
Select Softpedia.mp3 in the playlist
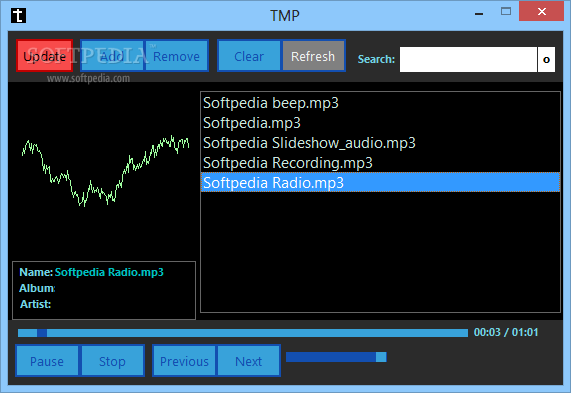380,123
